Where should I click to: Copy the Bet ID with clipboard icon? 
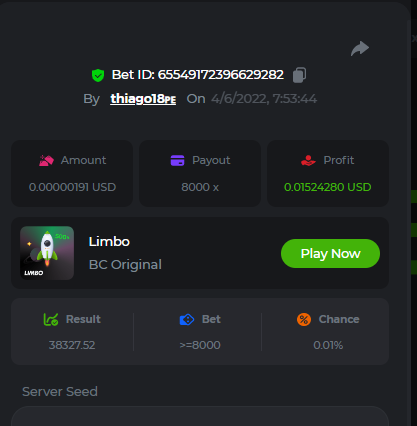(299, 75)
